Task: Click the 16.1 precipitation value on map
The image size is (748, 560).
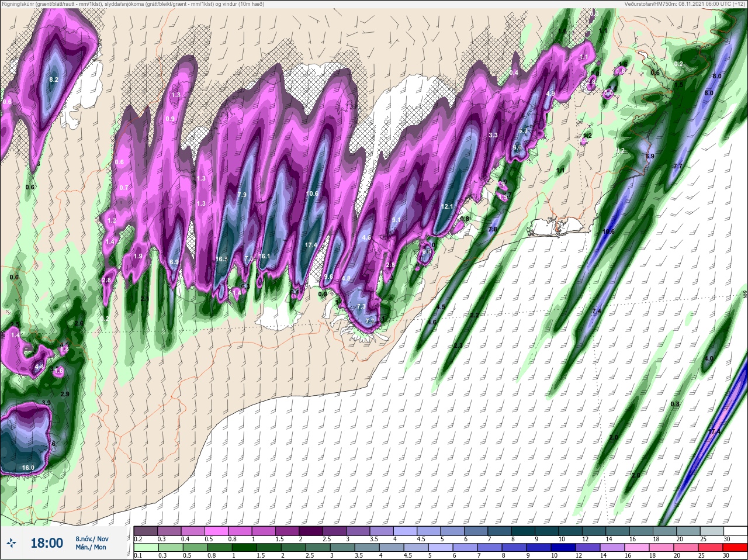Action: pyautogui.click(x=264, y=256)
